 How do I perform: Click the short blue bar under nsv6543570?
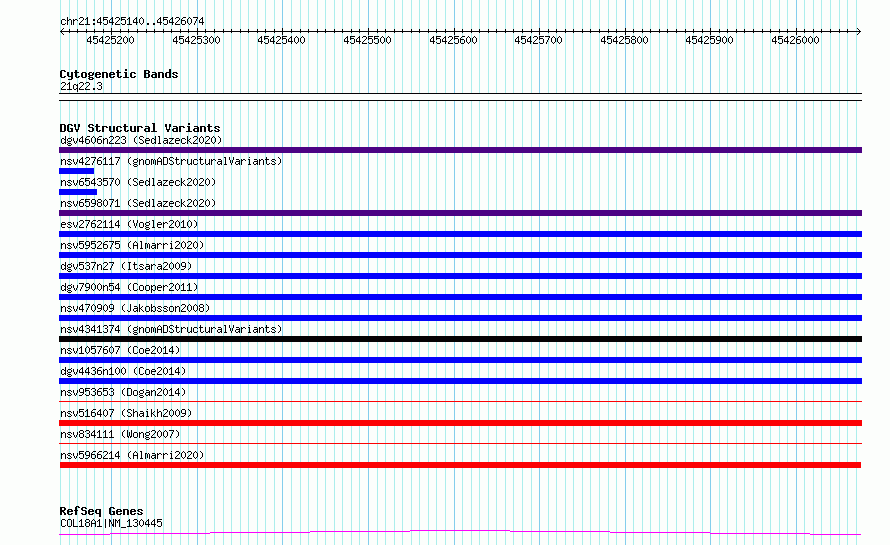pyautogui.click(x=78, y=192)
